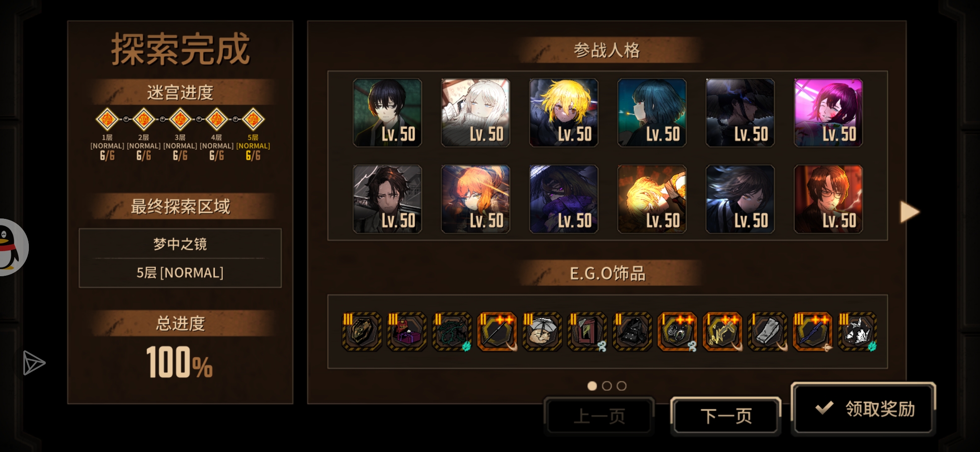
Task: Select the green thorny vine E.G.O gift
Action: (452, 332)
